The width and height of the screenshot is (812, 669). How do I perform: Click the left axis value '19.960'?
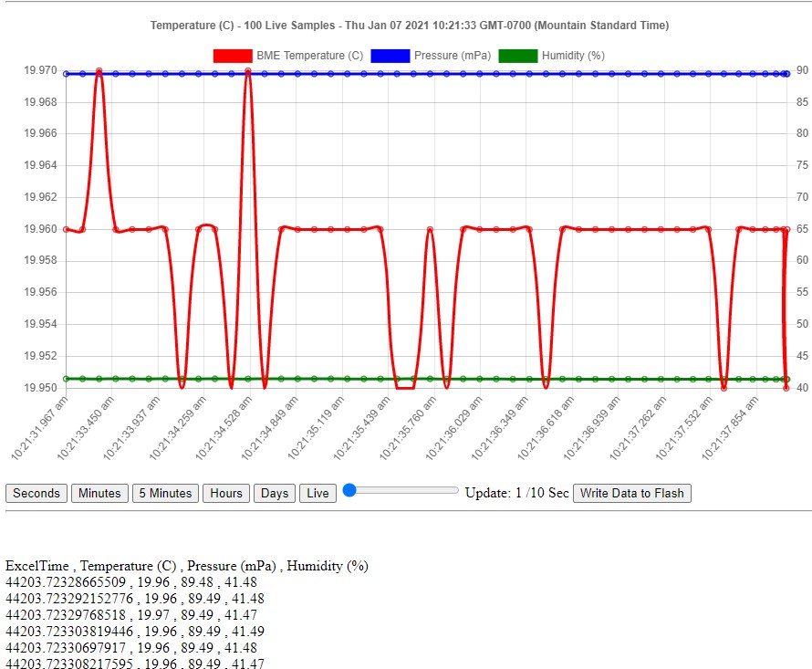(40, 228)
